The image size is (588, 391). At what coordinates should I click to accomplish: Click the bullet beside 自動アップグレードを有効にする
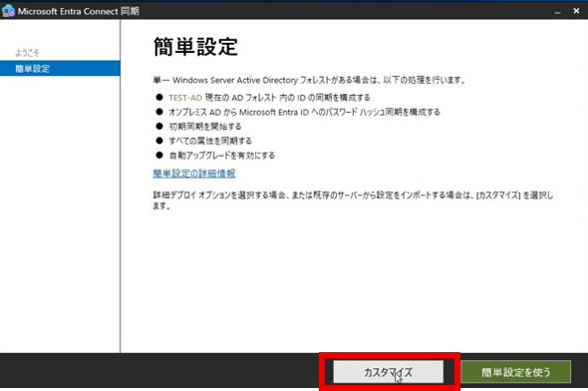click(159, 155)
